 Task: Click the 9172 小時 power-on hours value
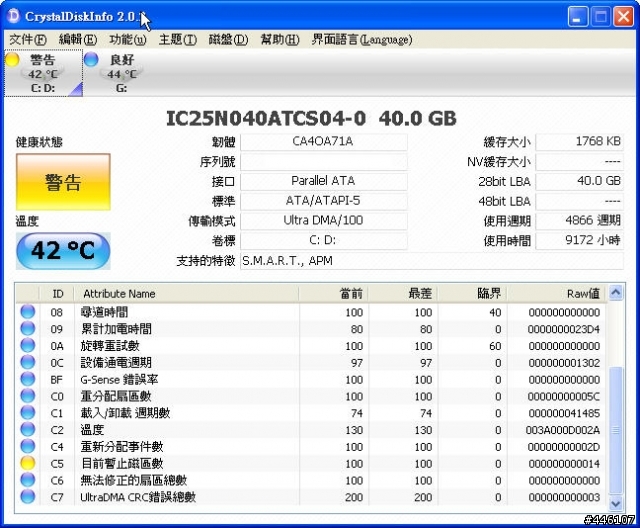pos(580,241)
